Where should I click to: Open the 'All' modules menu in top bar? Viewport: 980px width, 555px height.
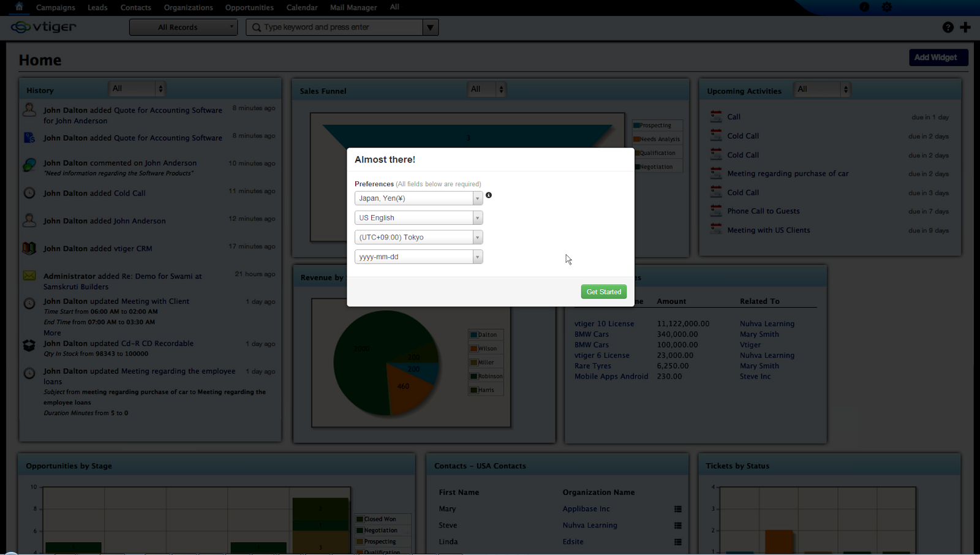394,7
